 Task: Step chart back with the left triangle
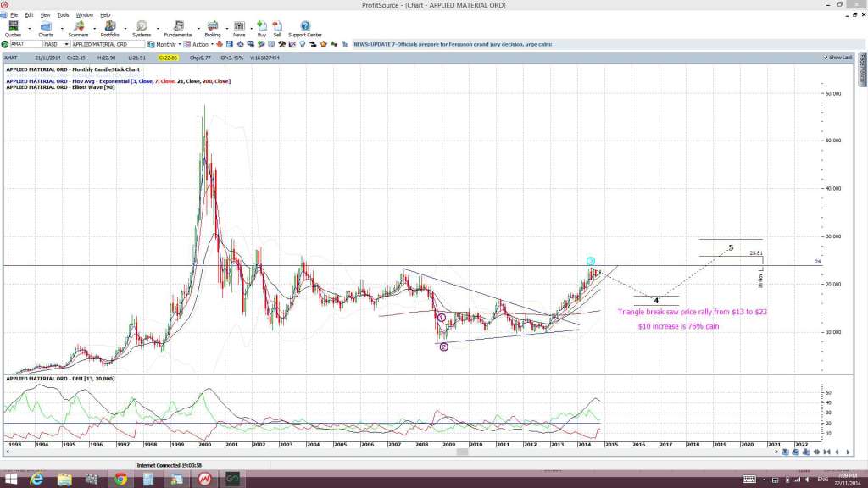837,452
